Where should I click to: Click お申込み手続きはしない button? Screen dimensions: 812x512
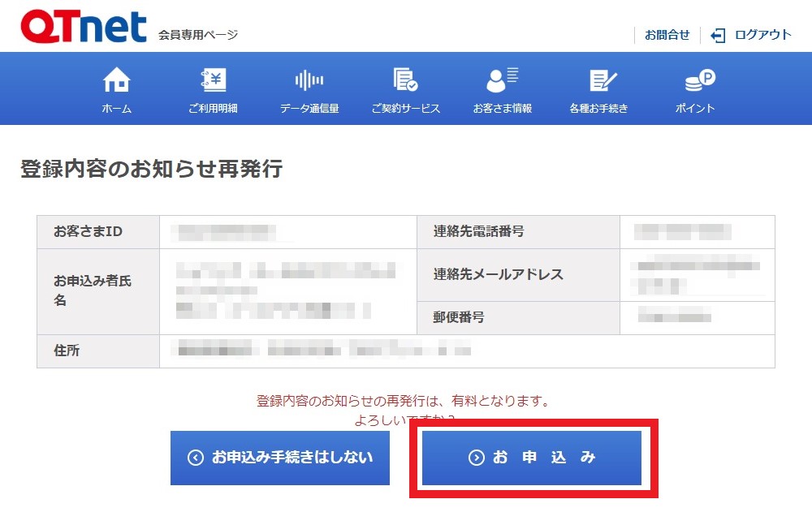pyautogui.click(x=279, y=458)
